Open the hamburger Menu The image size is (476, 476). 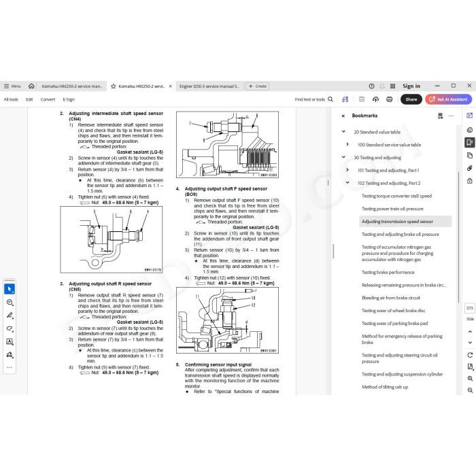[x=12, y=86]
